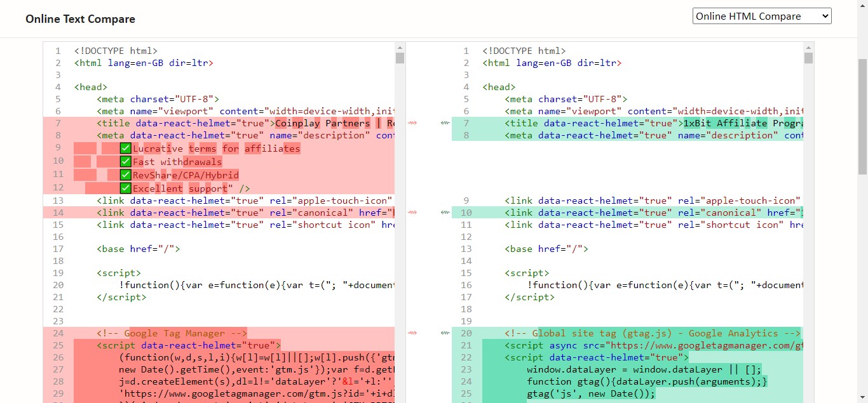Click red merge-right arrow beside left line 7
The width and height of the screenshot is (868, 403).
tap(412, 123)
